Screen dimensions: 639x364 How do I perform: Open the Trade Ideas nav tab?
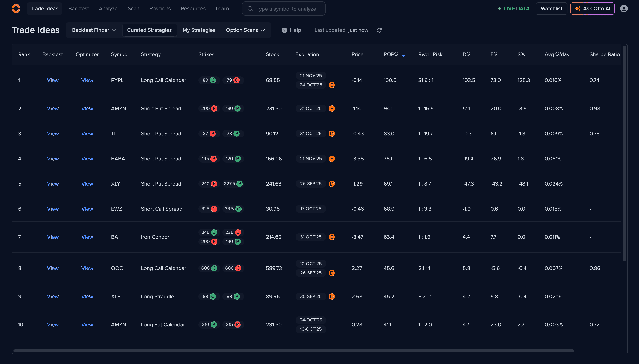pyautogui.click(x=45, y=8)
